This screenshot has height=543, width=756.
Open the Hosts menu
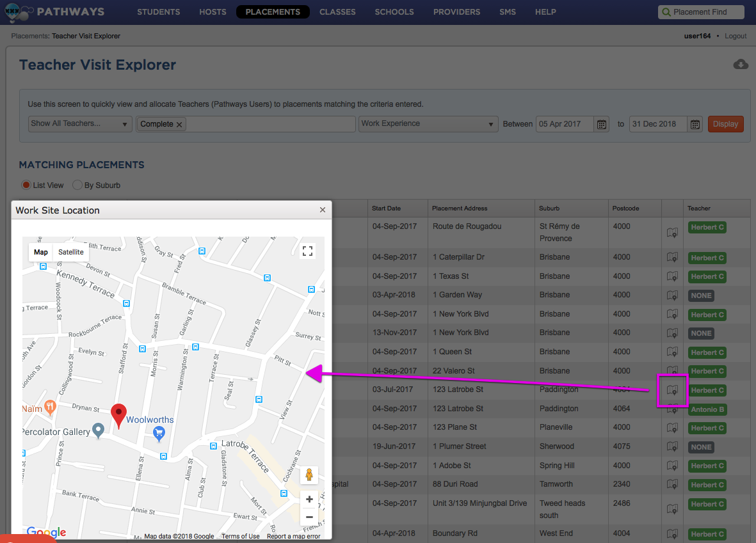click(213, 12)
